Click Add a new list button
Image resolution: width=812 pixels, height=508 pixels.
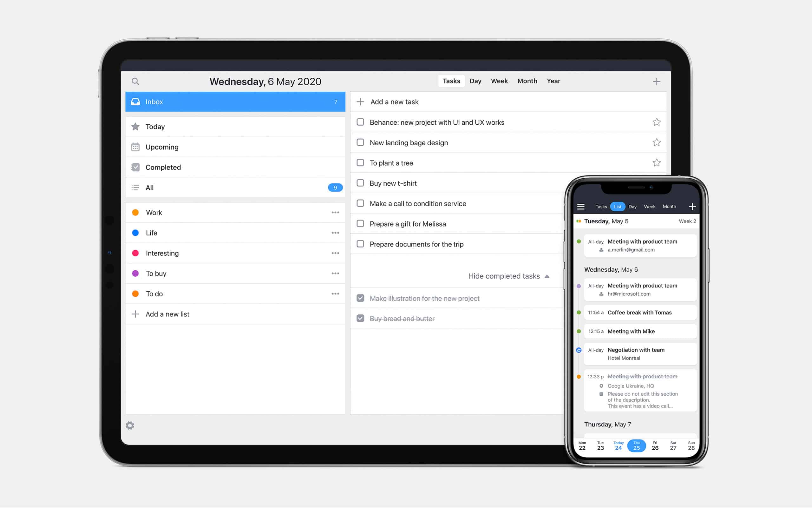167,314
